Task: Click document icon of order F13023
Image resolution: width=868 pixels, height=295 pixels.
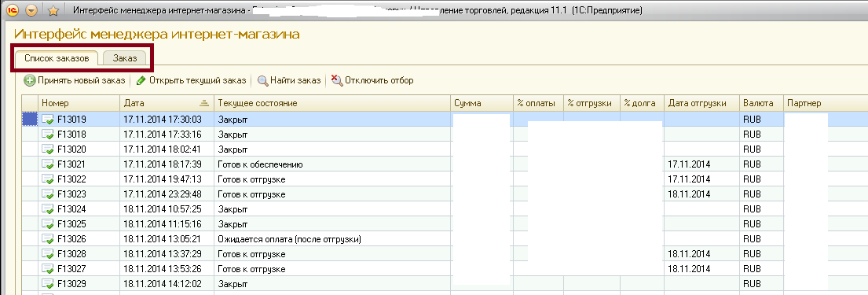Action: [48, 194]
